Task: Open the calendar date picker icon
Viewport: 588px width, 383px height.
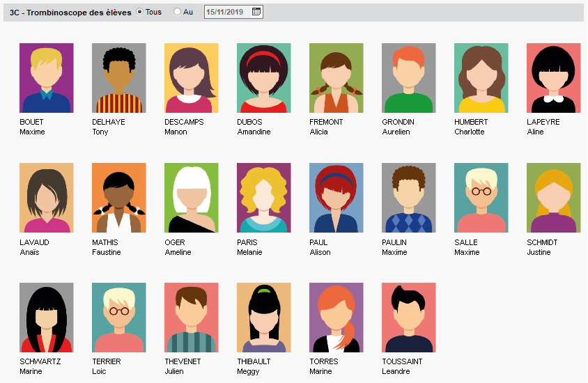Action: pyautogui.click(x=256, y=12)
